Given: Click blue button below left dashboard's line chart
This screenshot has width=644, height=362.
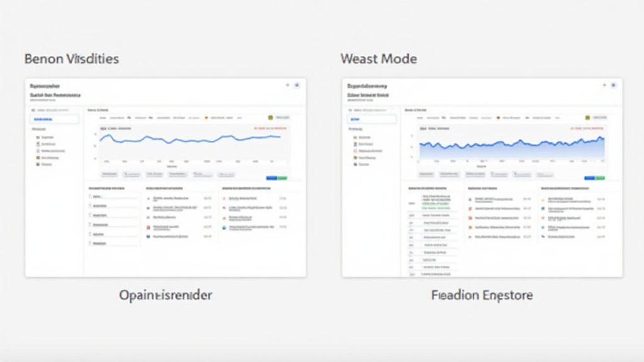Looking at the screenshot, I should [x=271, y=178].
